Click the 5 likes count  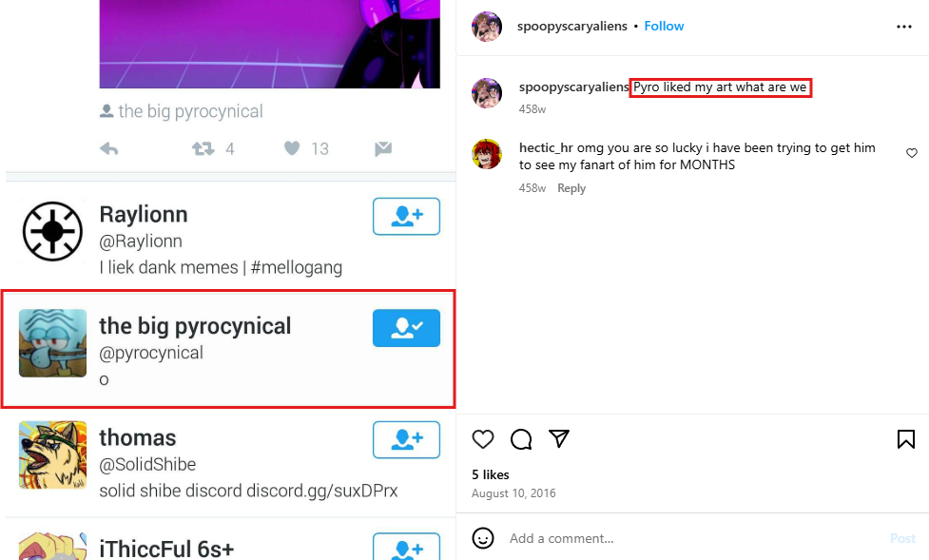click(491, 474)
